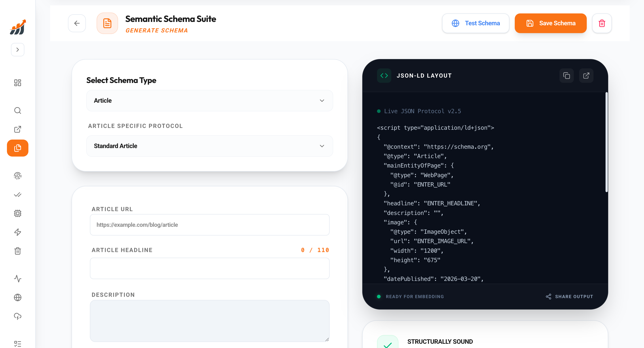
Task: Click inside the Article URL input field
Action: point(210,225)
